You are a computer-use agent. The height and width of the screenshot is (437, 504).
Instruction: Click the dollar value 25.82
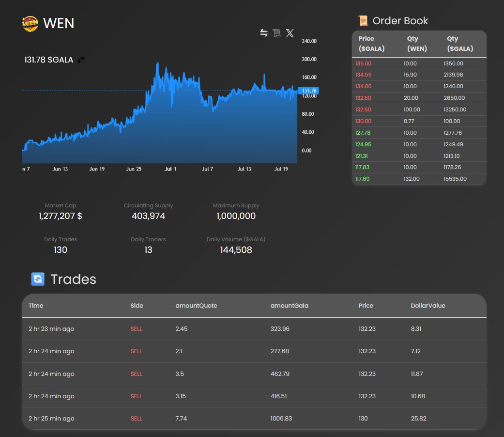tap(418, 419)
